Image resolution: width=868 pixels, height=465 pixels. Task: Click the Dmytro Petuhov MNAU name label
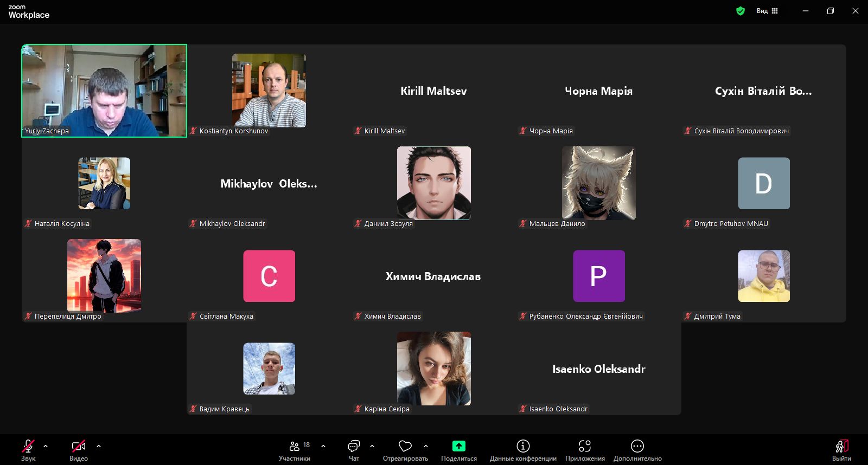(x=731, y=223)
